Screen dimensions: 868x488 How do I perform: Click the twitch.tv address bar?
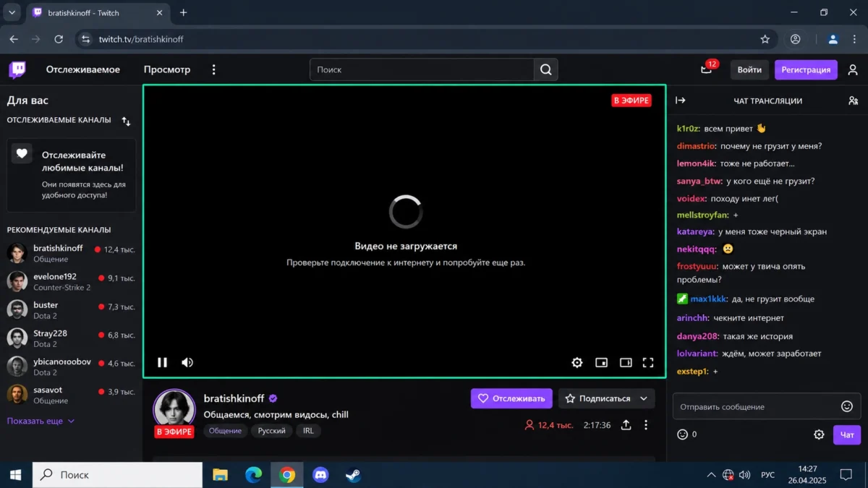[x=427, y=39]
